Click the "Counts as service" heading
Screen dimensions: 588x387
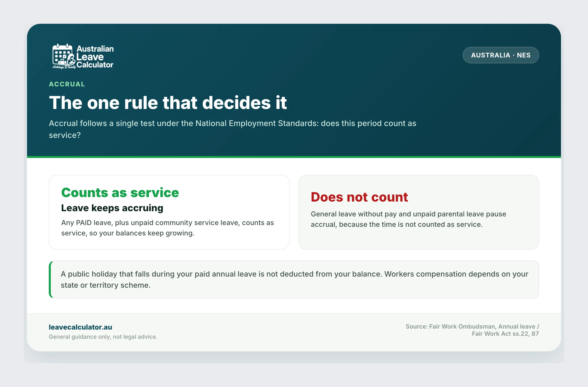(120, 192)
